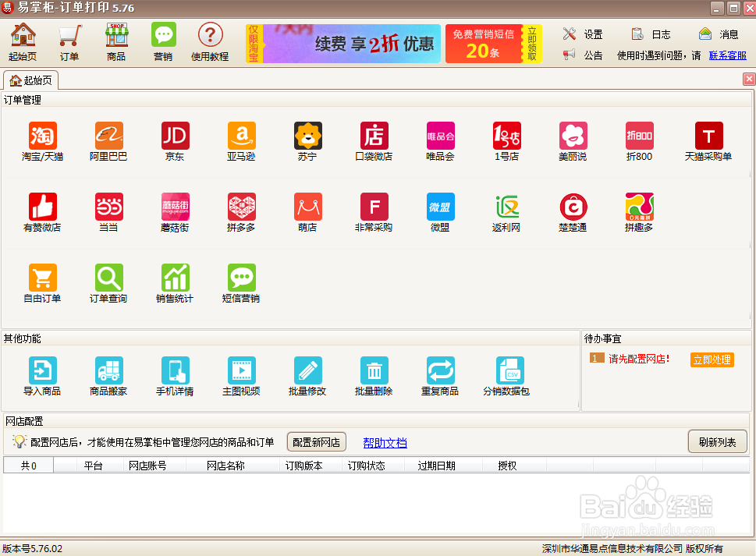Screen dimensions: 756x556
Task: Open the 日志 log menu item
Action: (x=651, y=34)
